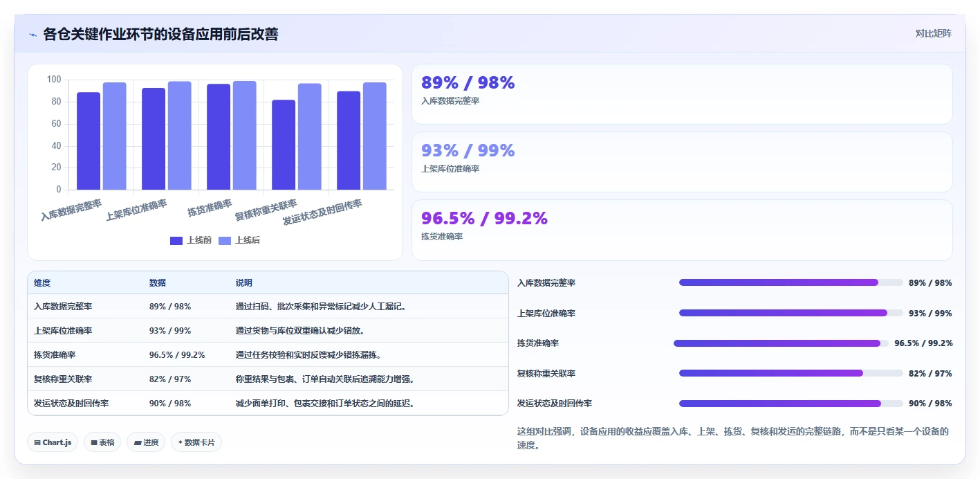
Task: Open the 89% / 98% data card
Action: tap(682, 94)
